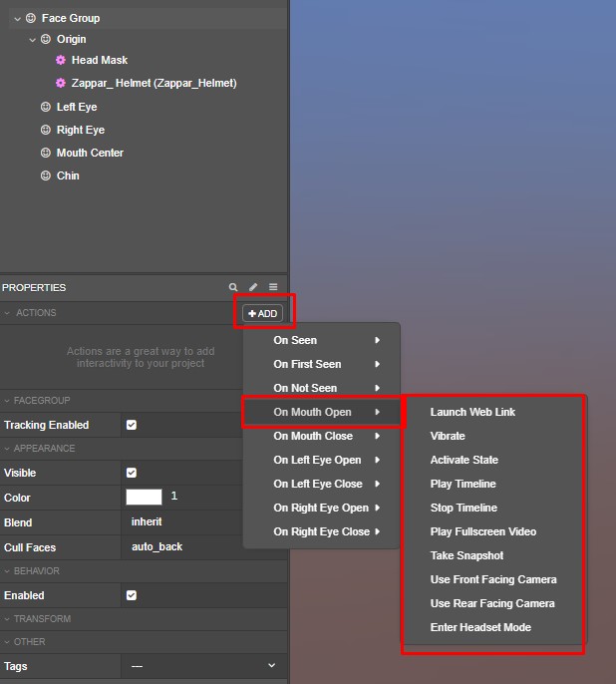Viewport: 616px width, 684px height.
Task: Click the Zappar_Helmet pink gear icon
Action: point(61,83)
